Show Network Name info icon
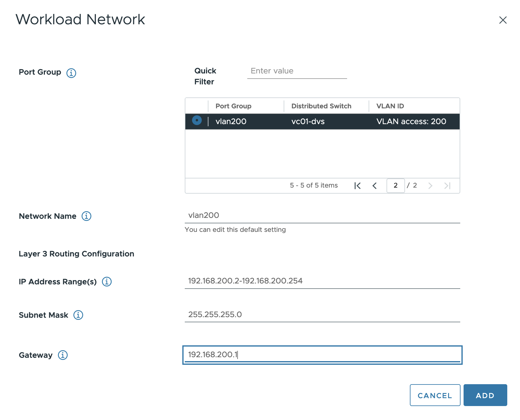520x420 pixels. point(86,216)
